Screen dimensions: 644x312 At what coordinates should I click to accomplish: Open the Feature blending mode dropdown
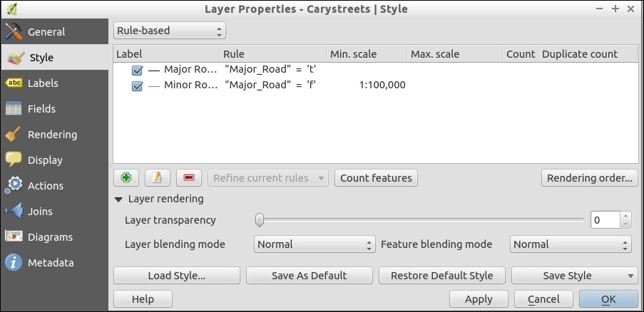571,244
